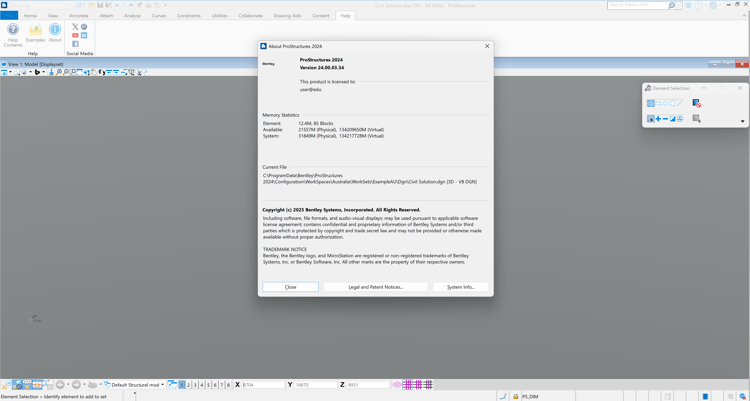Click the lock icon in status bar
The image size is (750, 401).
point(516,396)
